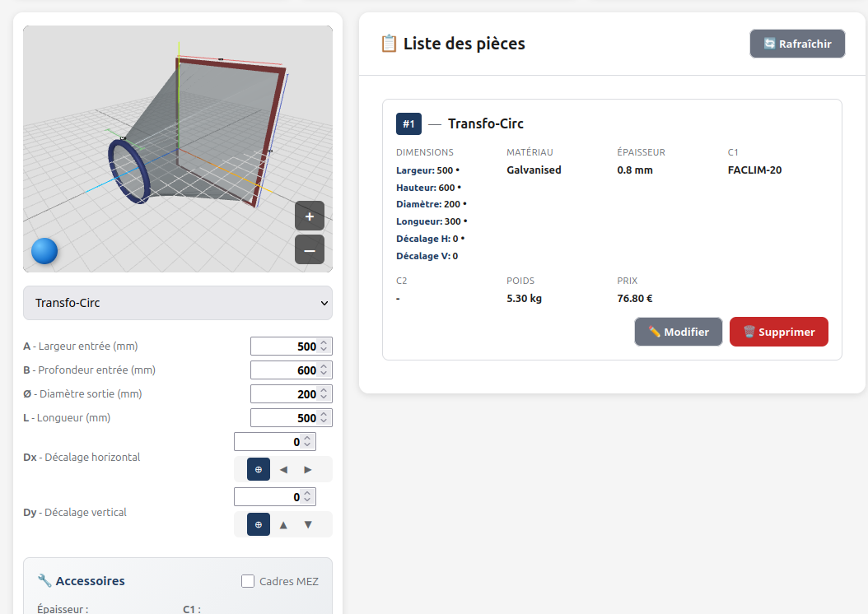Click the Dy décalage vertical value field

[x=268, y=497]
